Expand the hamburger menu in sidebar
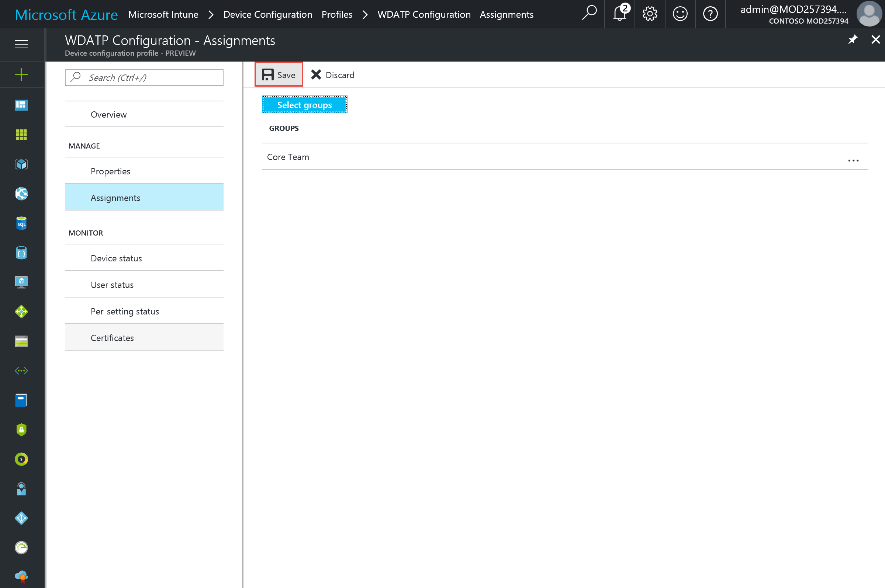 (21, 44)
